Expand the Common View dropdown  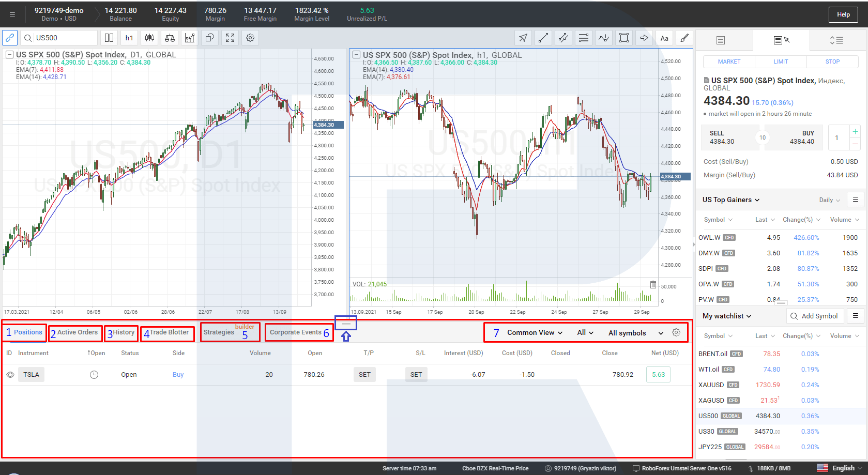[535, 333]
